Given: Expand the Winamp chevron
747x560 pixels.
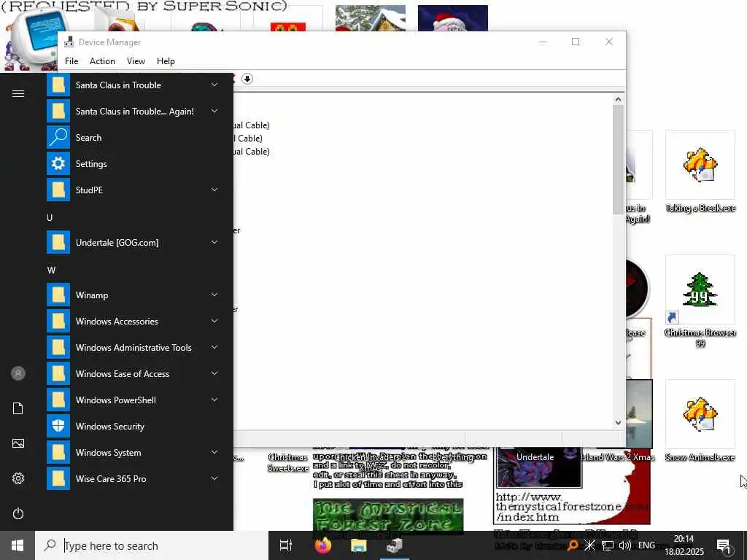Looking at the screenshot, I should pyautogui.click(x=214, y=295).
